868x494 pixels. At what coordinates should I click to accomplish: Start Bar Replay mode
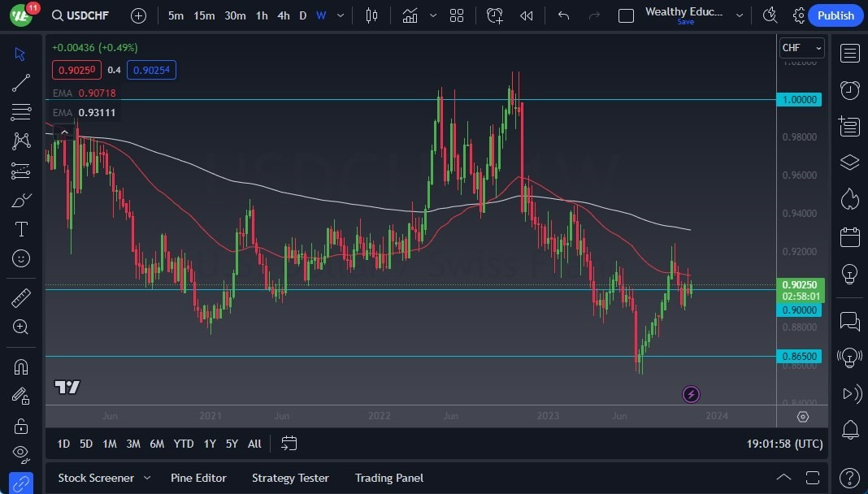pyautogui.click(x=525, y=15)
